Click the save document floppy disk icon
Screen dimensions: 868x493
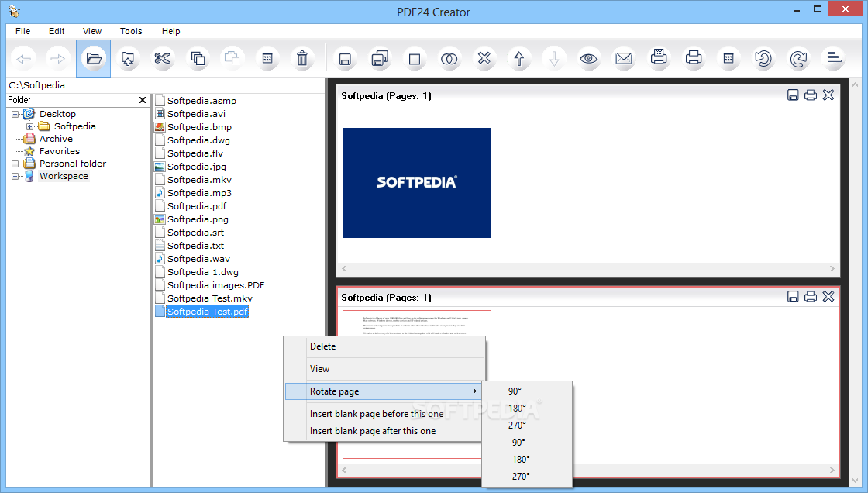tap(344, 59)
